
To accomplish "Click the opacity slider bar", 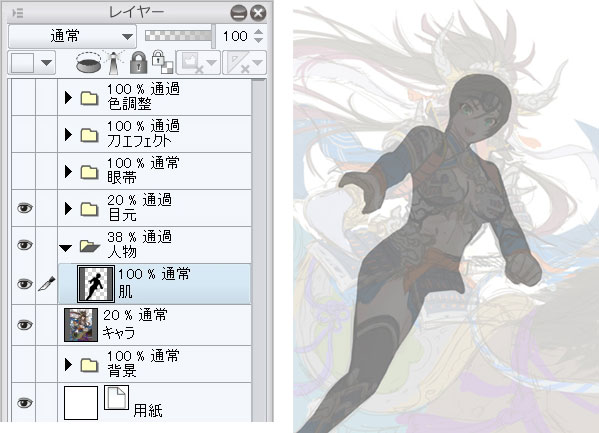I will click(178, 36).
